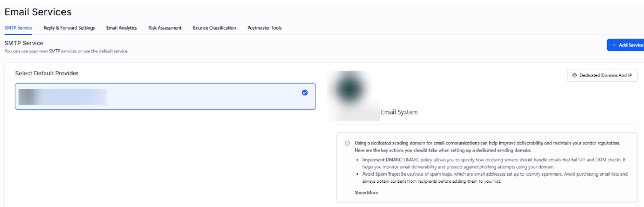Open the Postmaster Tools tab
Image resolution: width=644 pixels, height=207 pixels.
coord(264,28)
